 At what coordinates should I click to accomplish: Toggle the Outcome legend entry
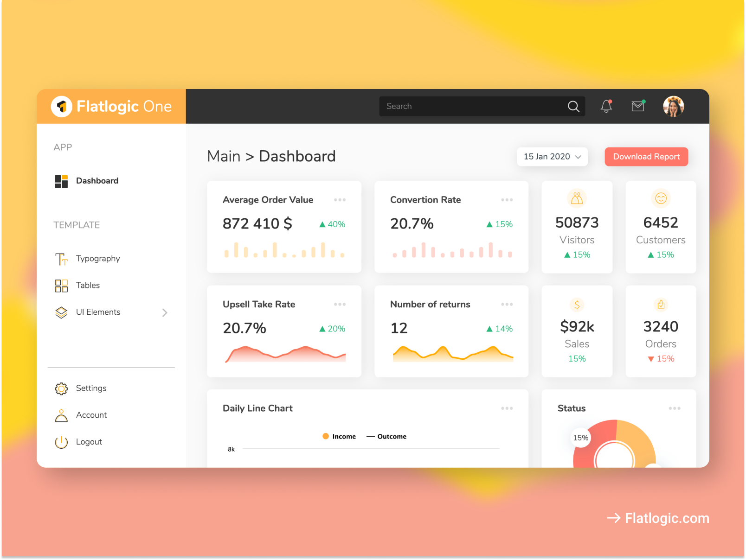386,437
